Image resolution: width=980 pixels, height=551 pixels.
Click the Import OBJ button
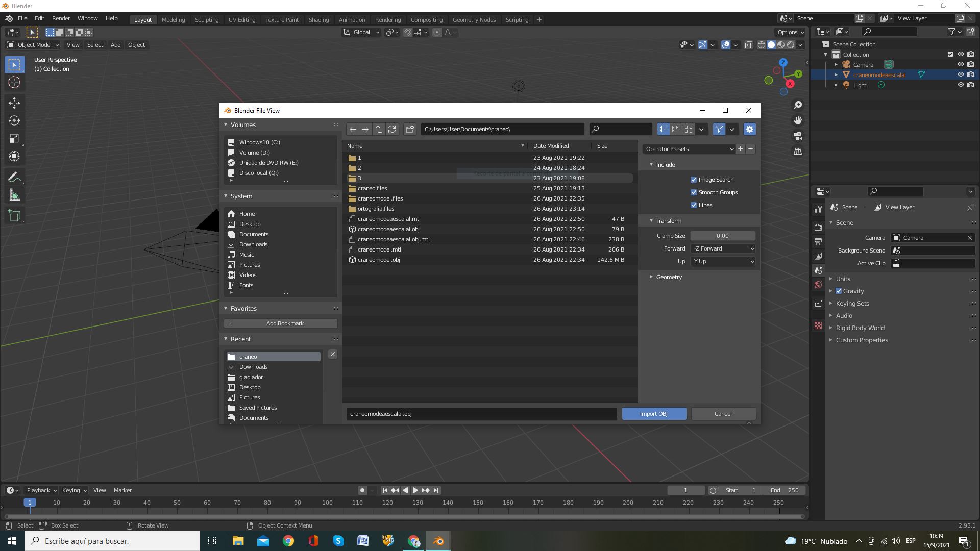[653, 414]
